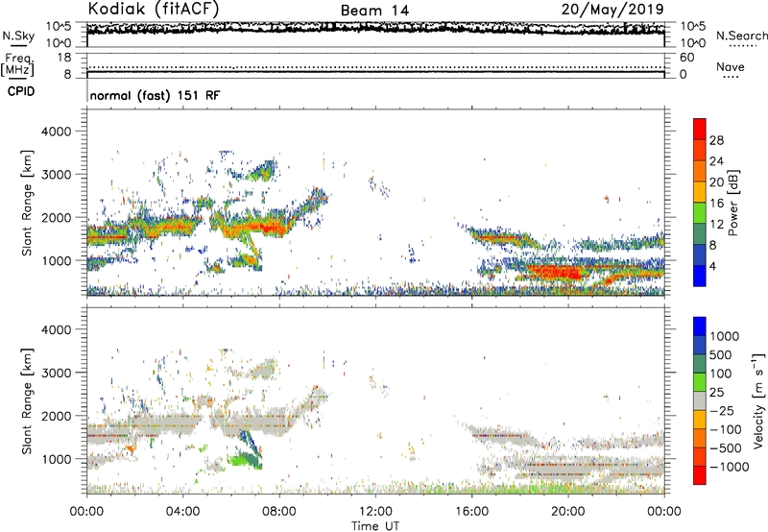Click "Slant Range [km]" label of power panel
Screen dimensions: 768x532
coord(27,204)
